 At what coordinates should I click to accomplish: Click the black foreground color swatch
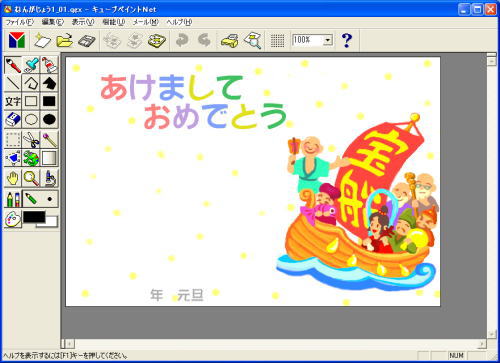click(34, 217)
